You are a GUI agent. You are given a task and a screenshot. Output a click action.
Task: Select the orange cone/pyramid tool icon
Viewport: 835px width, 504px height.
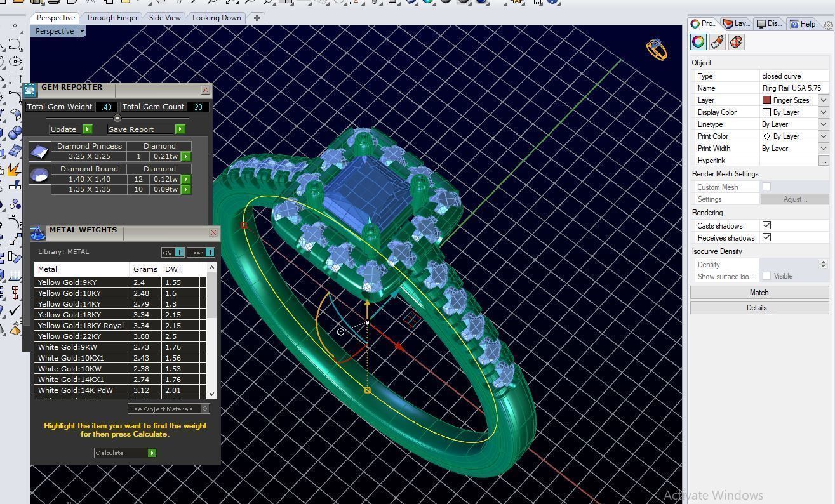coord(15,329)
